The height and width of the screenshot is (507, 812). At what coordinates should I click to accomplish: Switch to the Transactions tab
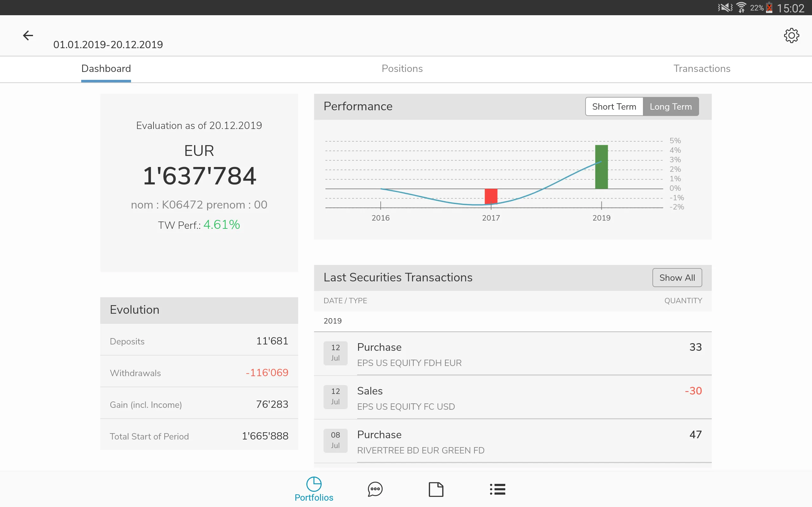(702, 68)
